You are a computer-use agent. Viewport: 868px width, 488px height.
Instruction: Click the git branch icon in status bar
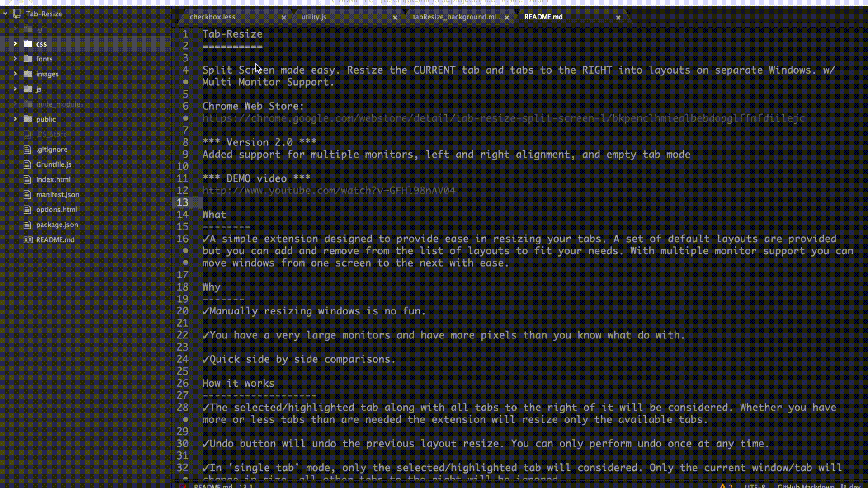[843, 486]
